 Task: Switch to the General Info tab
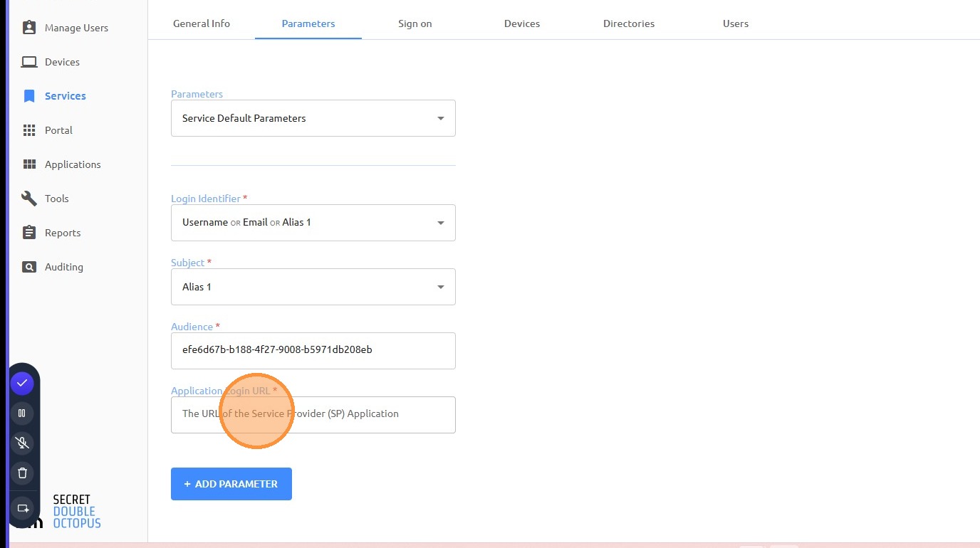202,23
